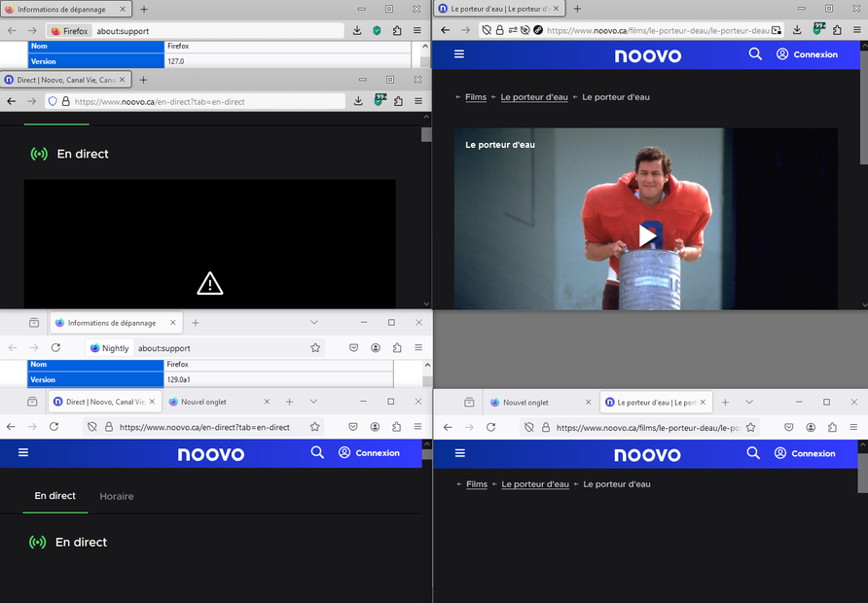
Task: Open Noovo search in Firefox 127 film window
Action: tap(755, 54)
